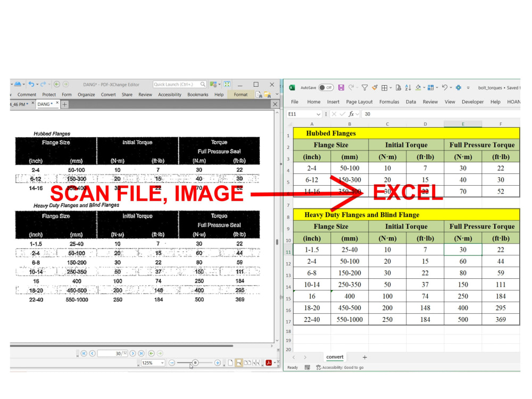Click the Quick Launch search field
Viewport: 532px width, 399px height.
(x=179, y=84)
